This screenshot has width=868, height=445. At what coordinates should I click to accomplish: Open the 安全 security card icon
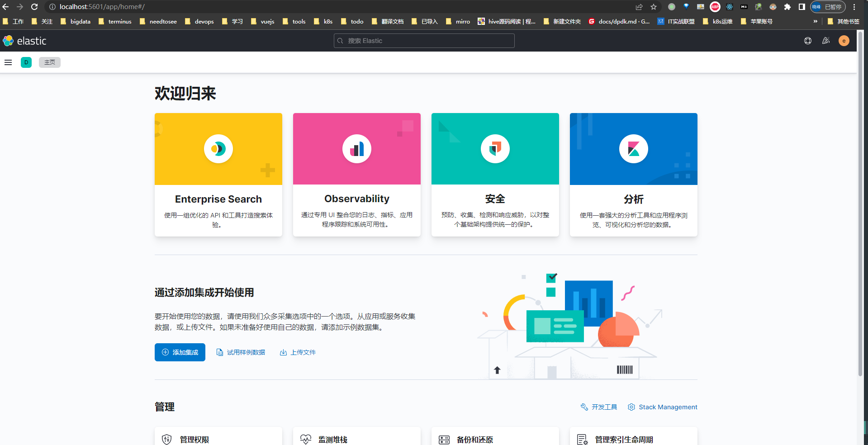coord(495,149)
